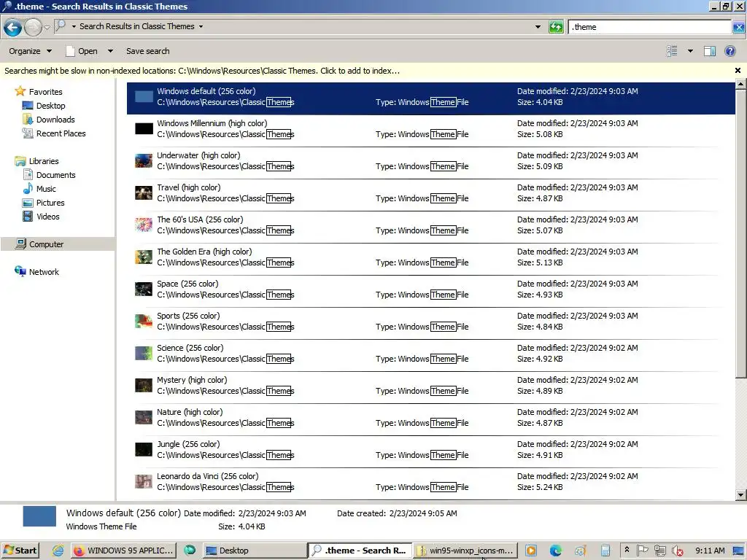Click the Travel theme thumbnail icon
The image size is (747, 560).
144,192
